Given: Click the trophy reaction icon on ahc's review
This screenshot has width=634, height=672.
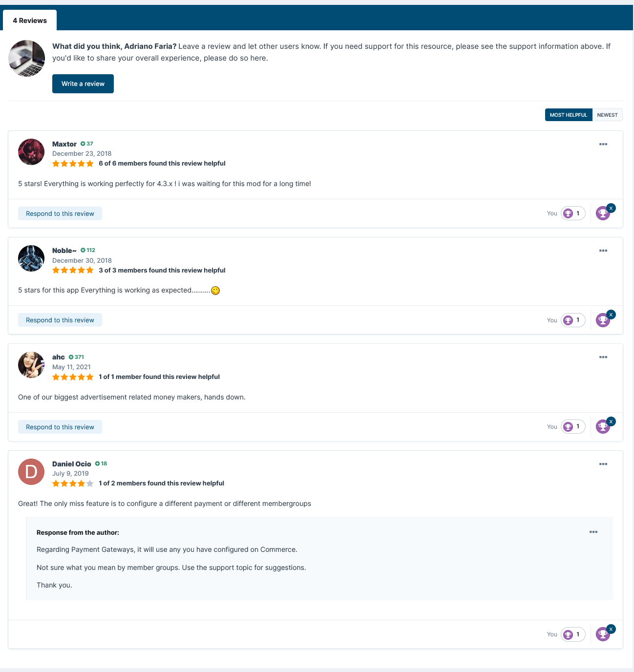Looking at the screenshot, I should 603,427.
